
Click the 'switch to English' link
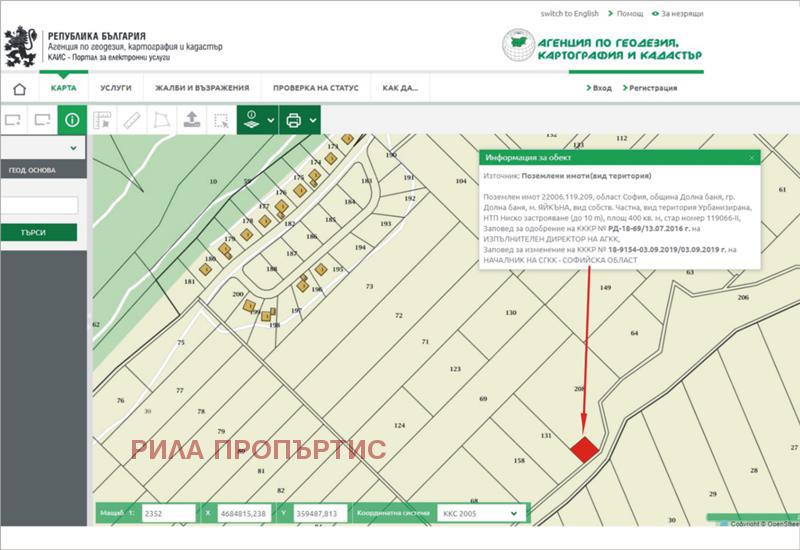(x=569, y=14)
